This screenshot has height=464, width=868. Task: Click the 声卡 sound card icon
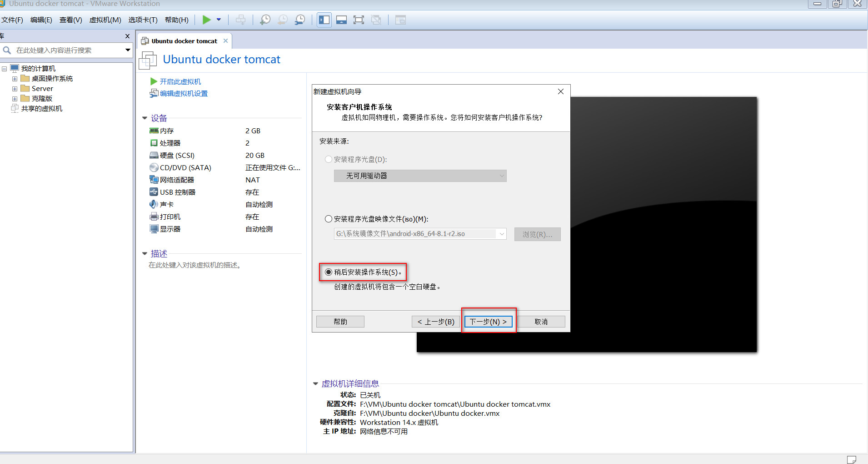point(154,204)
